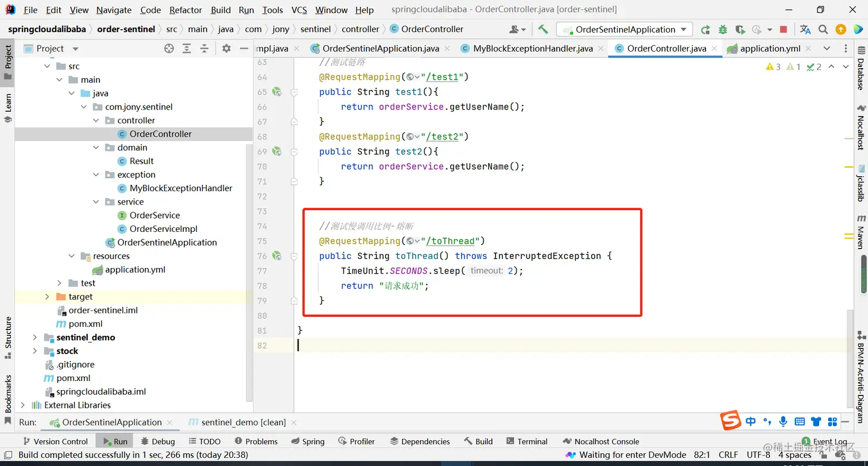Start debugging with the green bug icon

723,29
